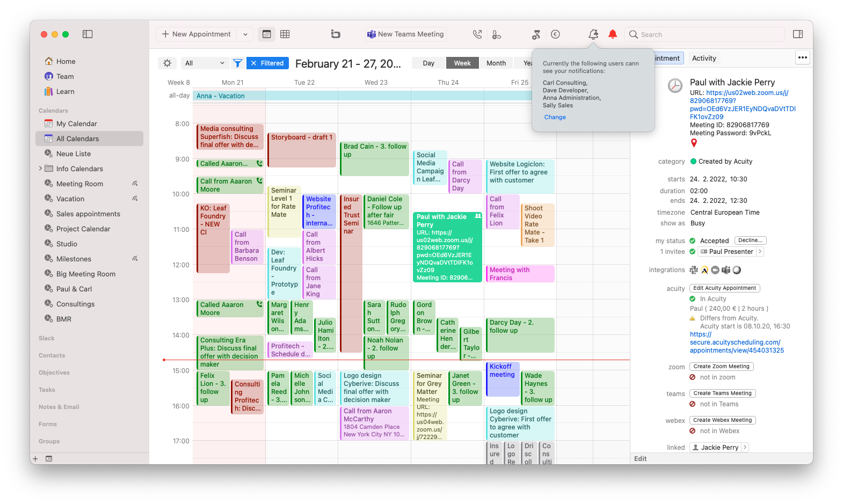Toggle visibility of Big Meeting Room calendar
843x504 pixels.
pyautogui.click(x=49, y=274)
